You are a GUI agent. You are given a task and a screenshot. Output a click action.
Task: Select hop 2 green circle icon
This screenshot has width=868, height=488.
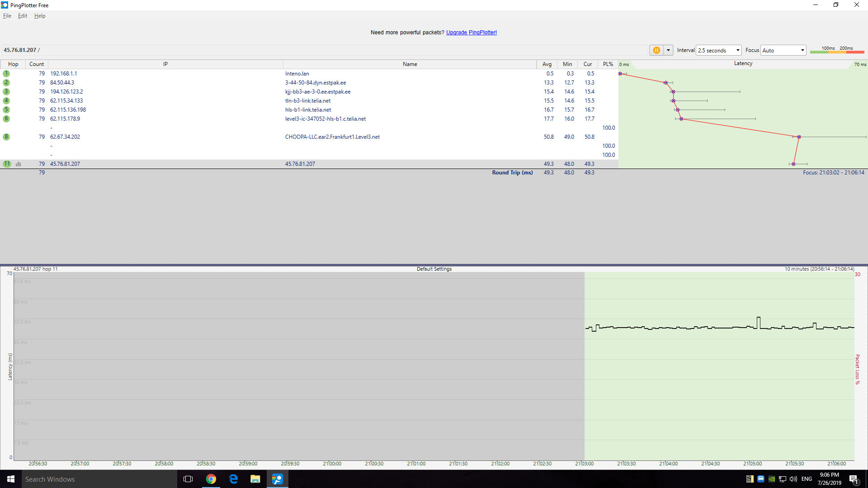coord(6,83)
